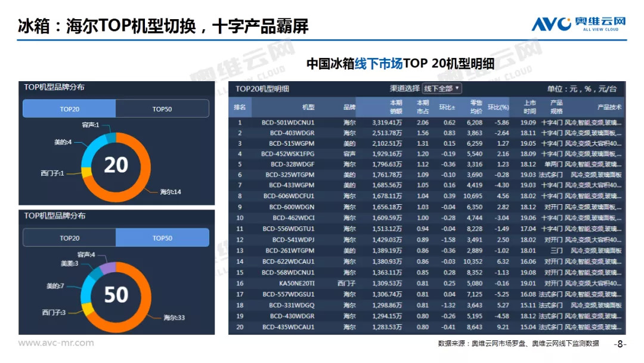Click the 容声:4 chart label
Viewport: 644px width, 363px height.
(86, 254)
